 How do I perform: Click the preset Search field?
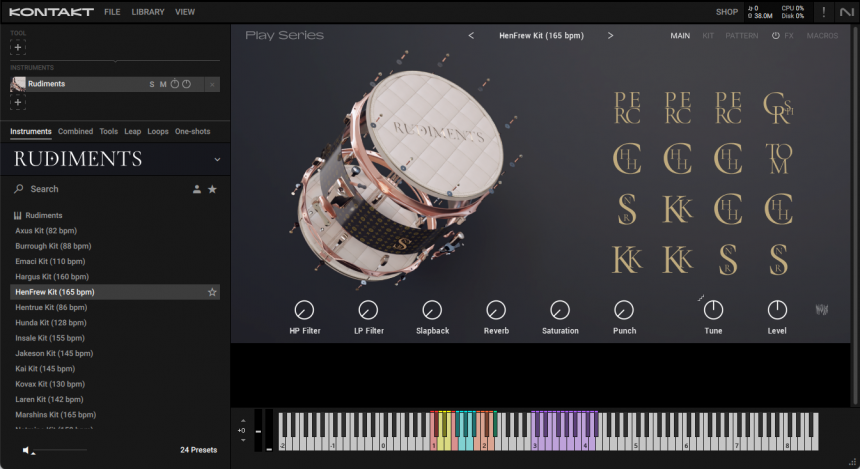[99, 189]
